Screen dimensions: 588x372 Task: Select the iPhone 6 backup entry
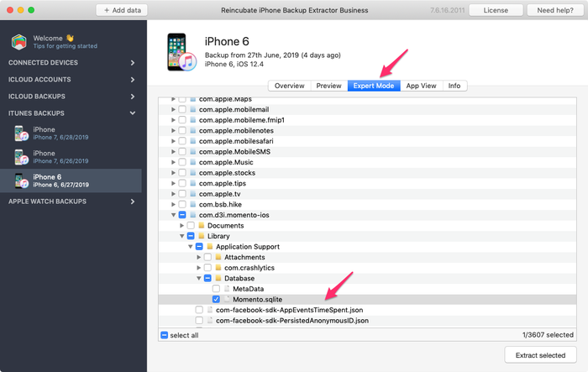71,181
